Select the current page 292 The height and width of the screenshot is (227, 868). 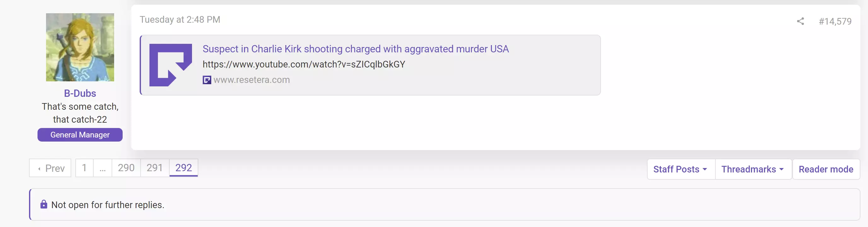pyautogui.click(x=183, y=168)
